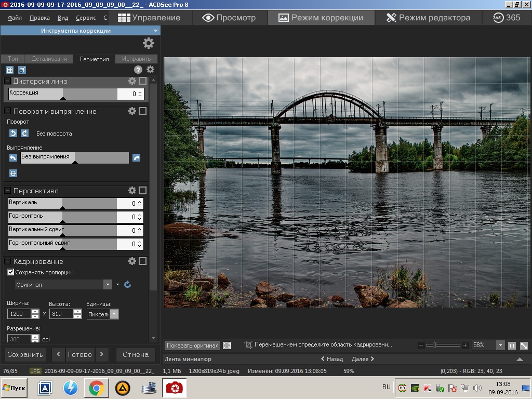
Task: Collapse the Дисторсия линз section
Action: [x=7, y=81]
